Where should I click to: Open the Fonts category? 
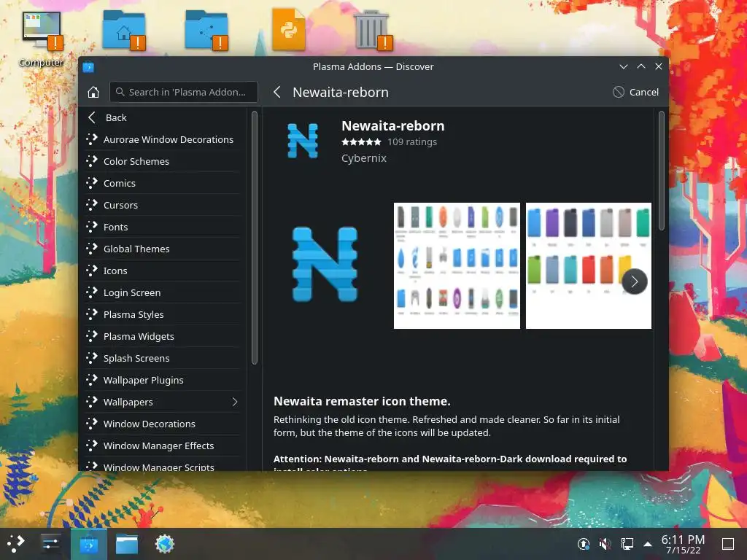(163, 227)
